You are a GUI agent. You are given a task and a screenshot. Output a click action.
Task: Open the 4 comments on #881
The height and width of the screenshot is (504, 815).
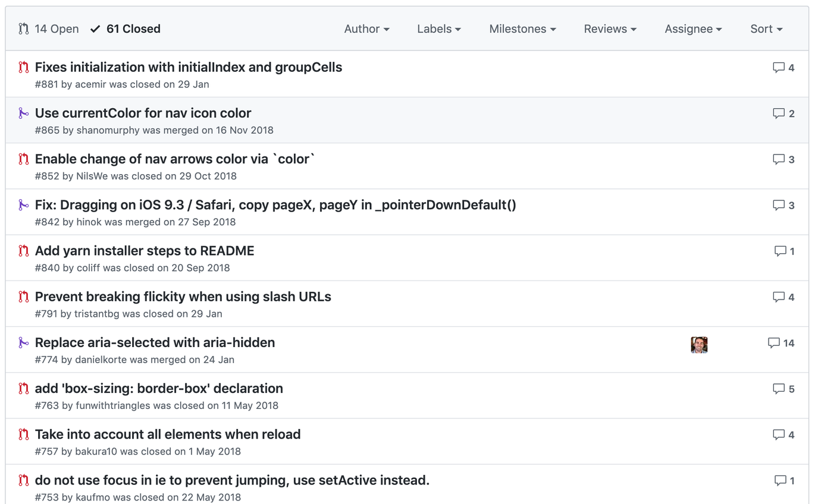pyautogui.click(x=783, y=67)
